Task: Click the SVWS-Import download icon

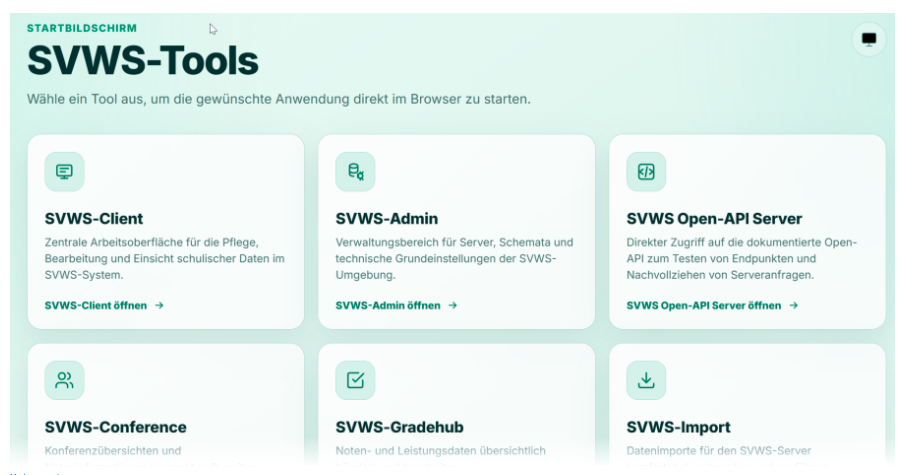Action: 646,380
